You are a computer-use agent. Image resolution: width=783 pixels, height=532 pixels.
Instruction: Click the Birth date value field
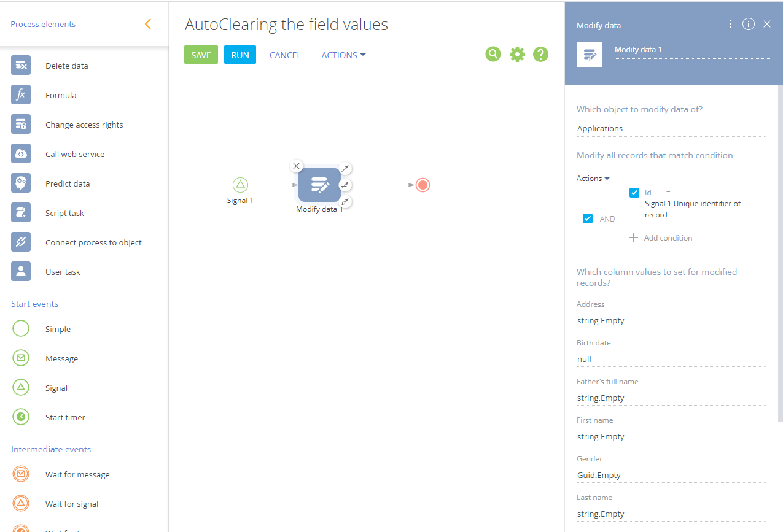coord(671,359)
